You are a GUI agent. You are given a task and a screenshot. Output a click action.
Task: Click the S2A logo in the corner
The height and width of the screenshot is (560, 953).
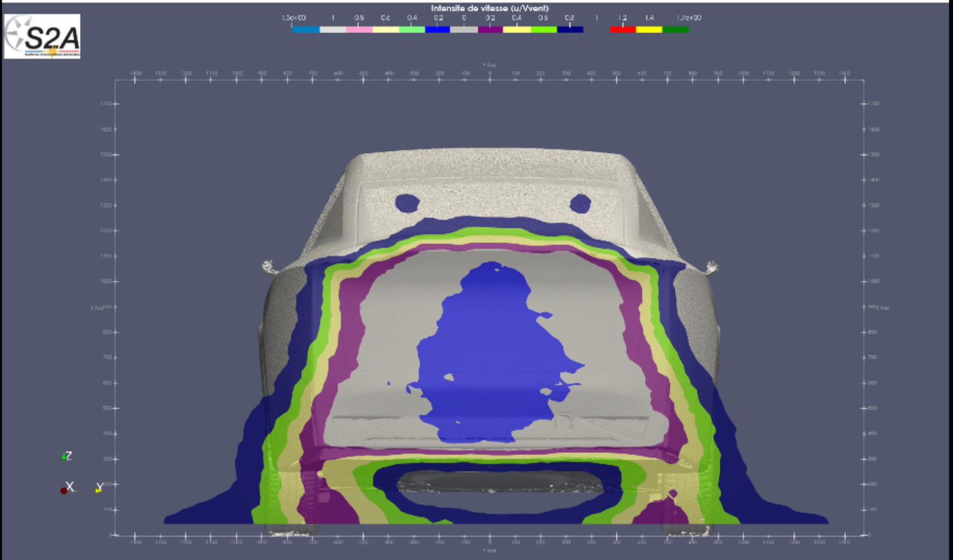[x=42, y=37]
